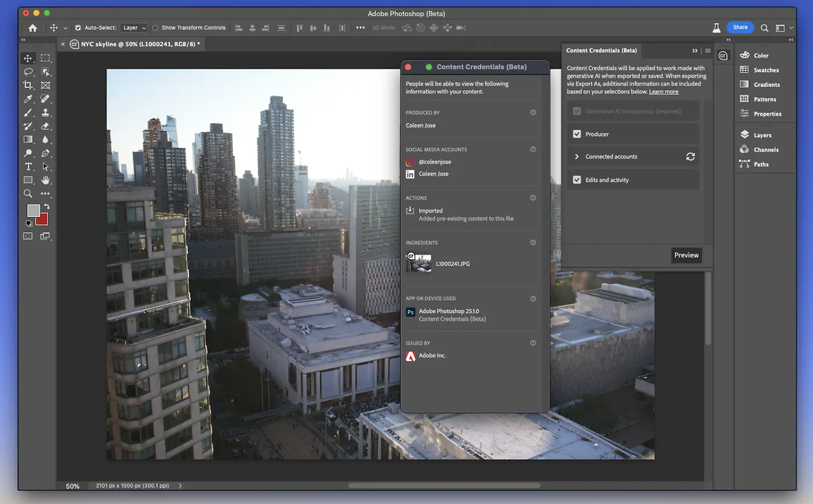Image resolution: width=813 pixels, height=504 pixels.
Task: Select the Rectangular Marquee tool
Action: [45, 58]
